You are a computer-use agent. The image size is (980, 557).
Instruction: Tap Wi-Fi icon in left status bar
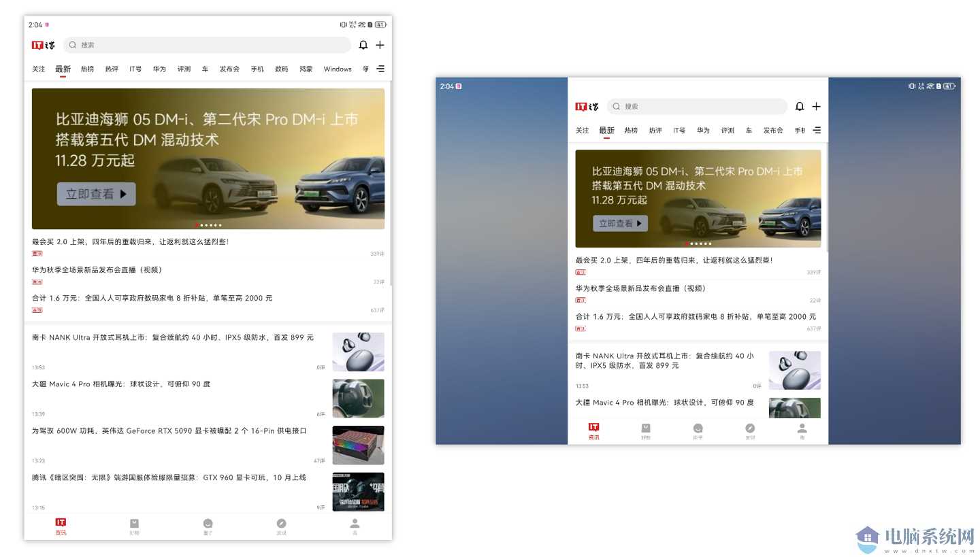tap(362, 24)
